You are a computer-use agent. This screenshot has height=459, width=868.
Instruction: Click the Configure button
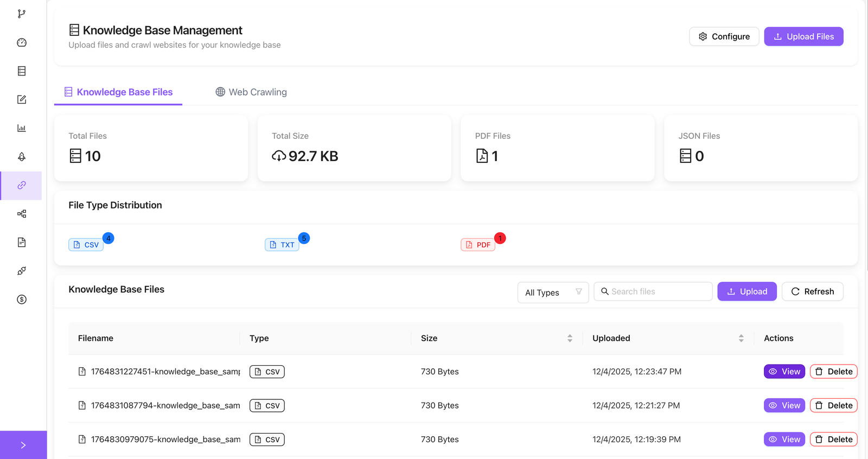[724, 36]
